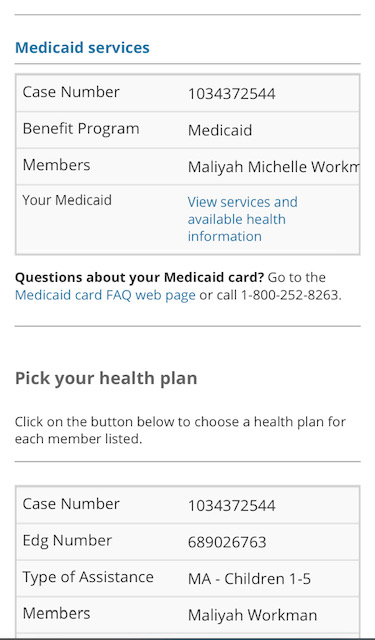This screenshot has width=375, height=640.
Task: Open the Medicaid card FAQ web page
Action: click(105, 295)
